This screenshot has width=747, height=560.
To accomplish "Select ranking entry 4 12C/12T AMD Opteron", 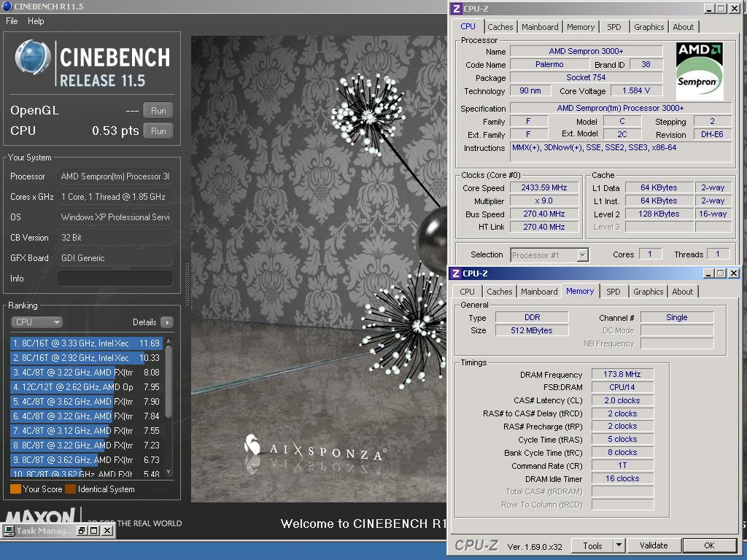I will [86, 386].
